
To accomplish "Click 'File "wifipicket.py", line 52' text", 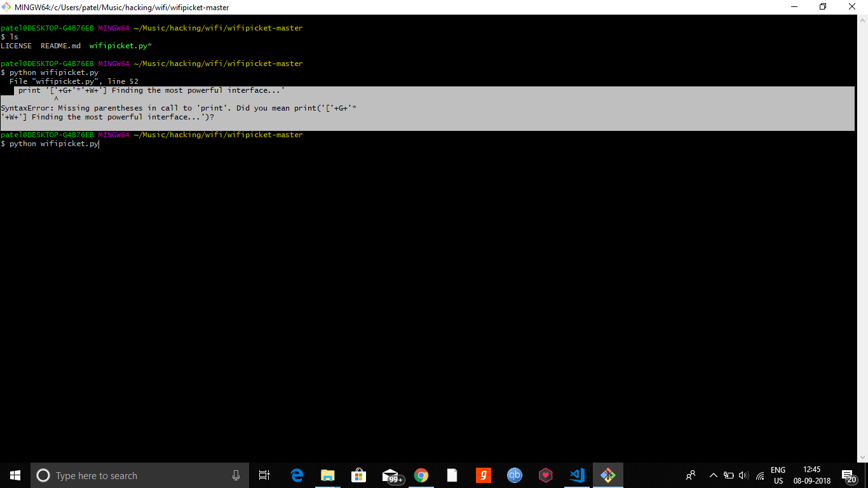I will pos(74,81).
